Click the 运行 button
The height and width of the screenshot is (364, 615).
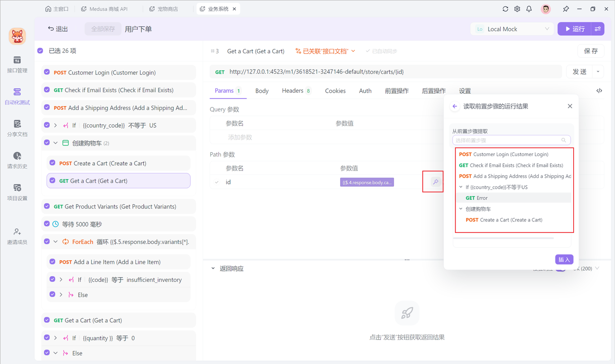tap(575, 29)
